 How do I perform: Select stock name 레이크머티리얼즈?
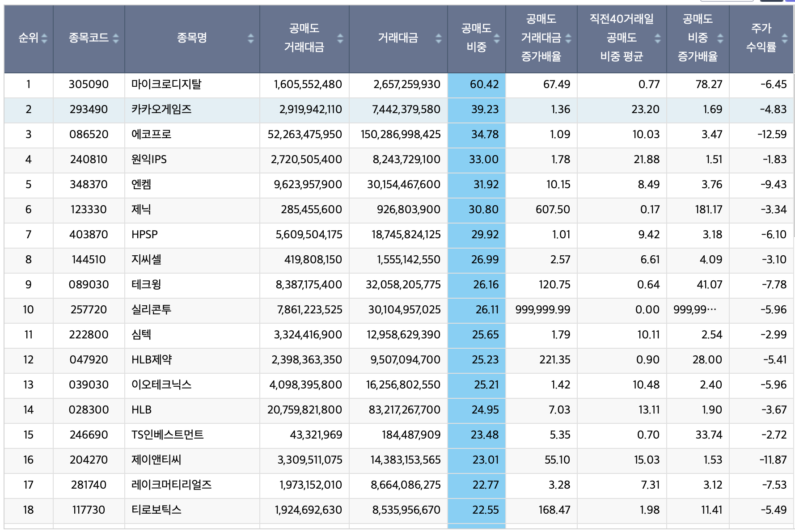pos(171,485)
